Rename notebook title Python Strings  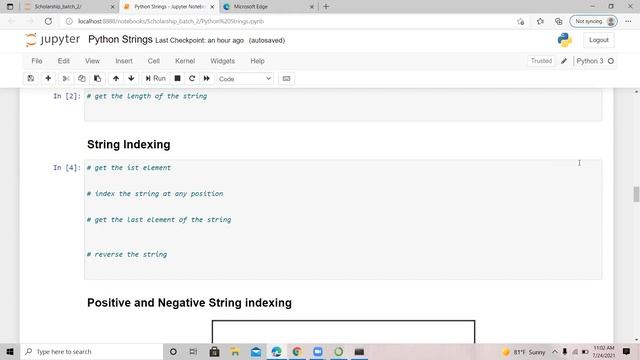tap(120, 40)
